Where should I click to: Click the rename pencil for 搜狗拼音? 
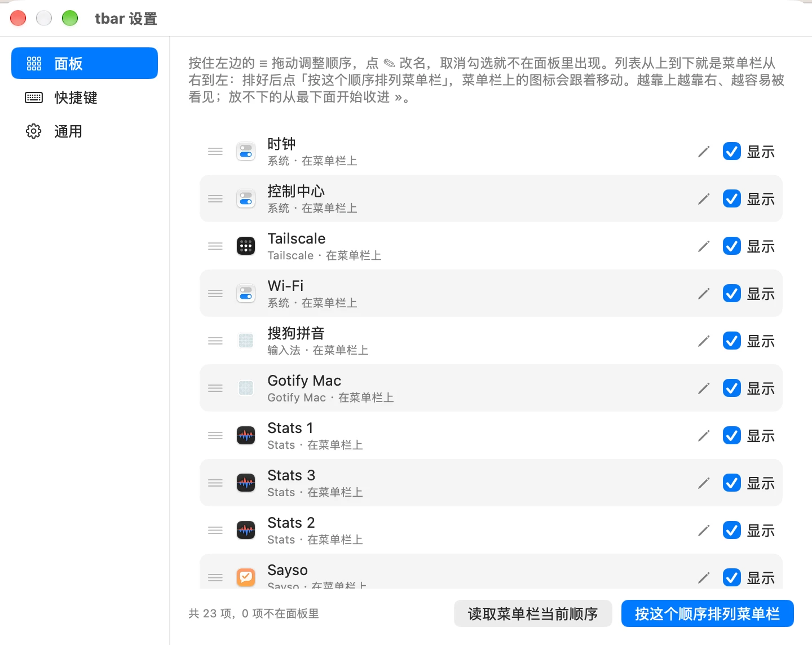tap(704, 341)
